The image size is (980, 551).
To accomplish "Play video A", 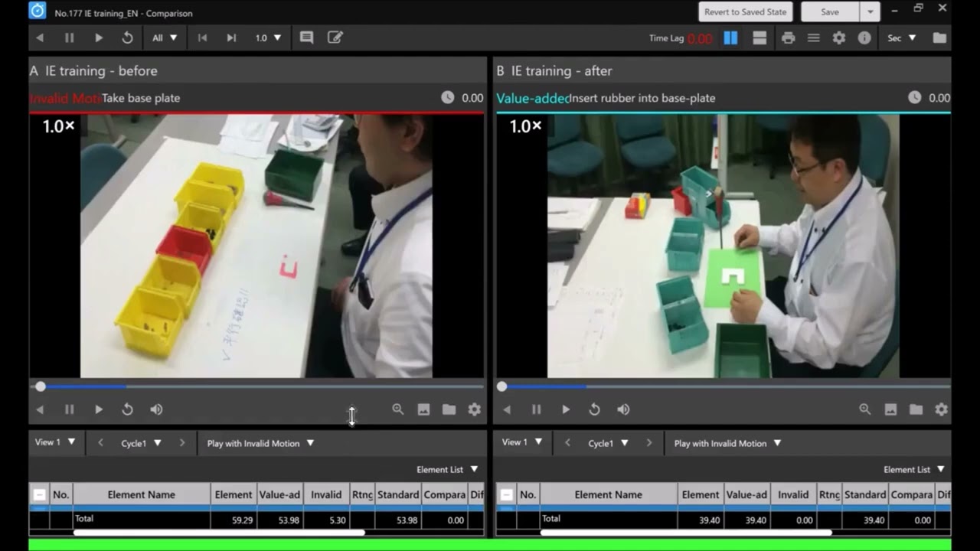I will coord(98,409).
